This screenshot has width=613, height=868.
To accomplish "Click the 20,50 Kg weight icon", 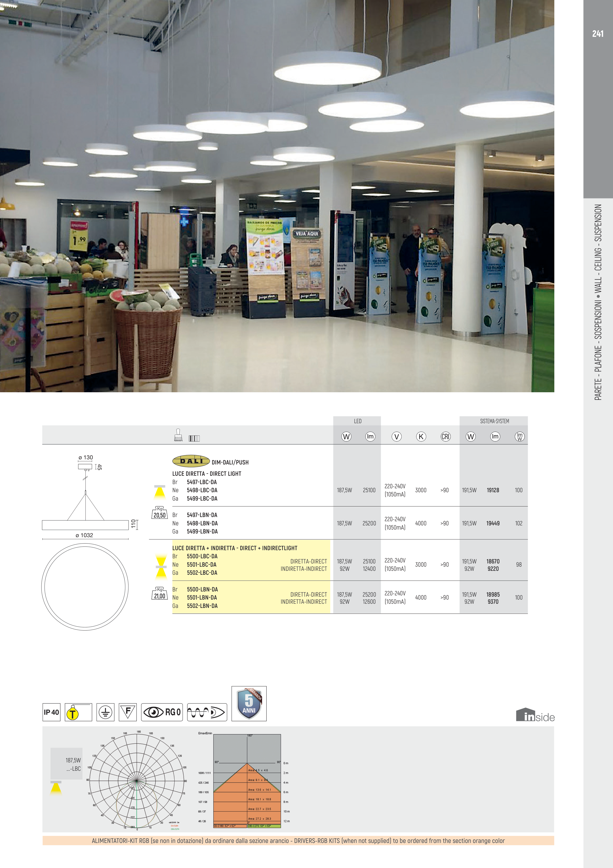I will click(160, 513).
